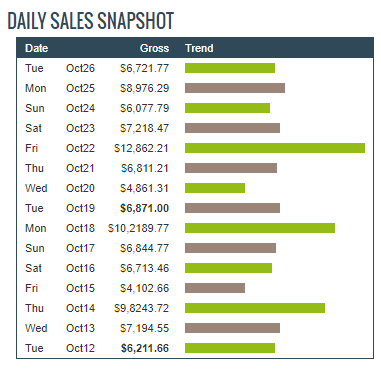This screenshot has height=369, width=381.
Task: Select the Sun Oct24 row date
Action: 80,108
